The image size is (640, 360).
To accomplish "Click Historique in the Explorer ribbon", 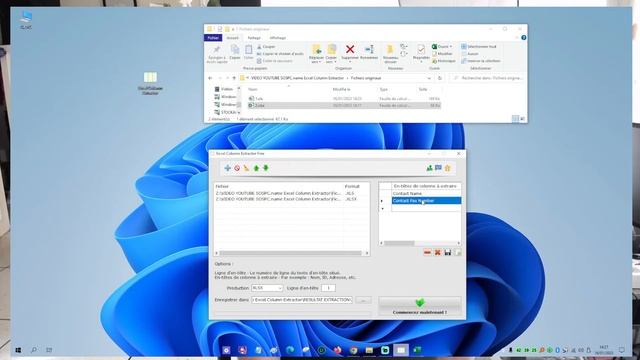I will coord(444,61).
